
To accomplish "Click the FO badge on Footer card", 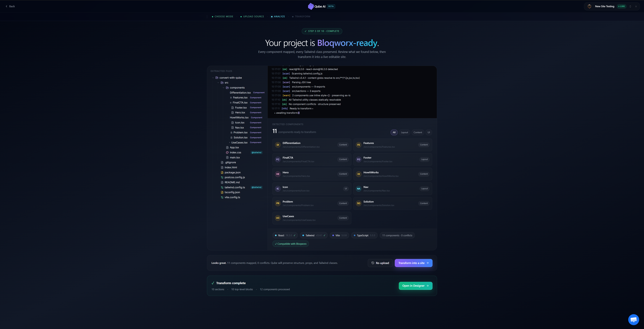I will (x=359, y=160).
